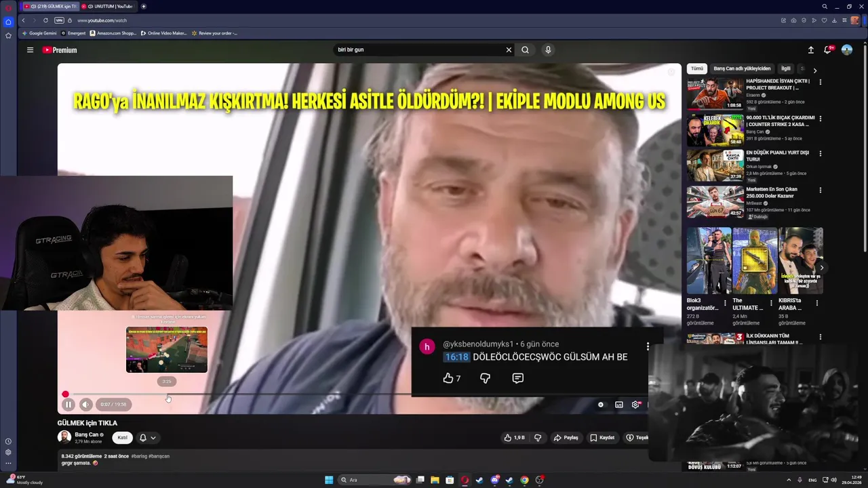This screenshot has width=868, height=488.
Task: Open the Opera sidebar bookmarks star
Action: coord(8,35)
